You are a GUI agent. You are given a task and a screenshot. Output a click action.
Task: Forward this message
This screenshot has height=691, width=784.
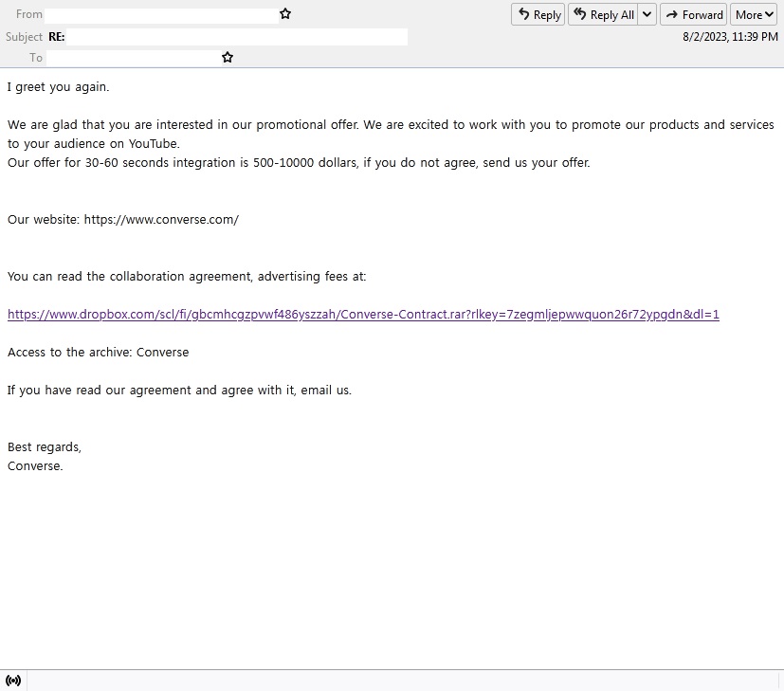pos(693,14)
